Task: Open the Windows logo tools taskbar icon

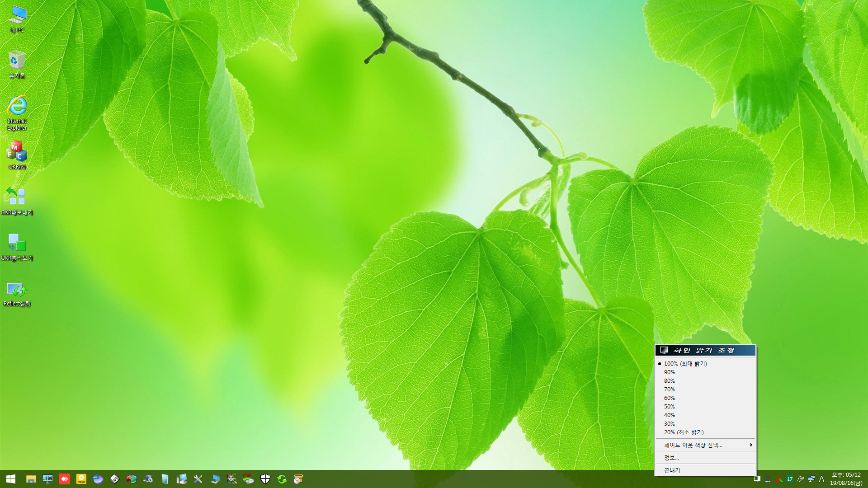Action: (x=232, y=479)
